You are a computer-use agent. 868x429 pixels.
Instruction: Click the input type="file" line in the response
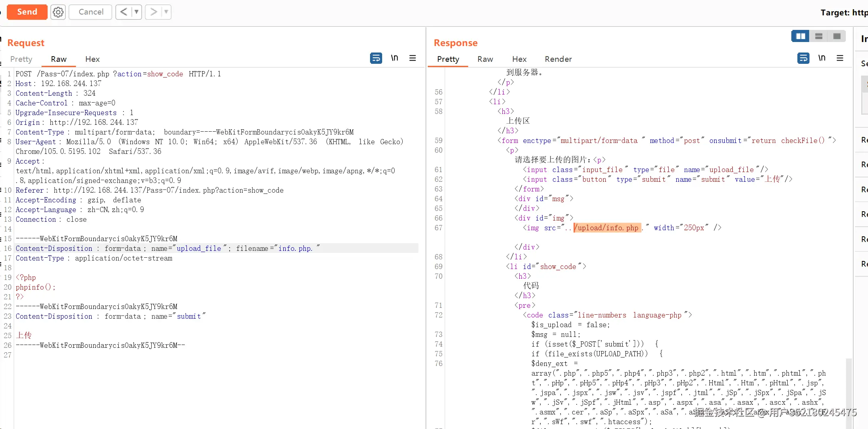click(x=646, y=170)
